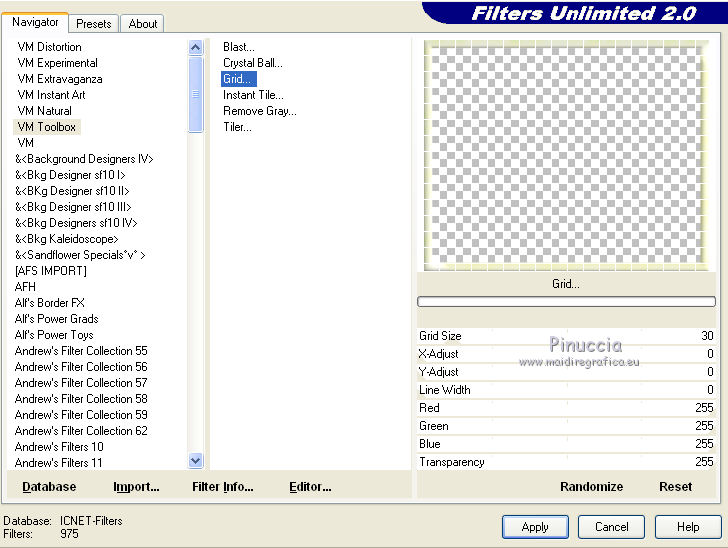
Task: Adjust the Line Width slider
Action: click(566, 390)
